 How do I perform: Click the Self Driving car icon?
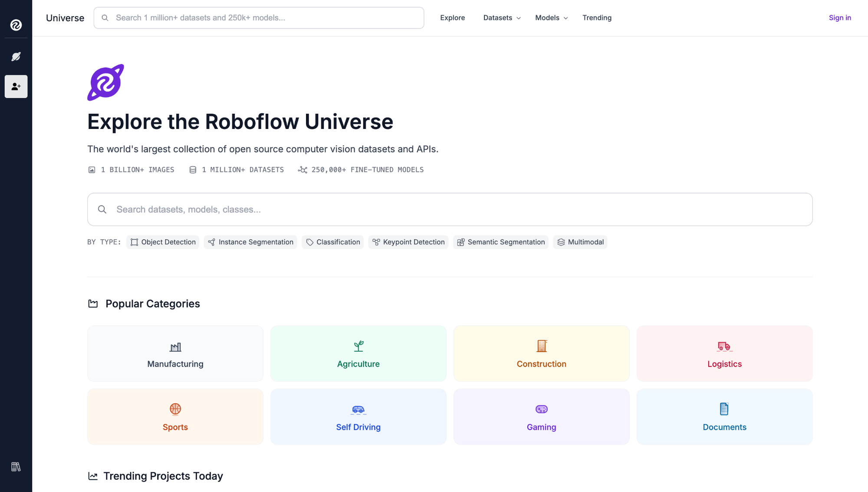coord(358,409)
